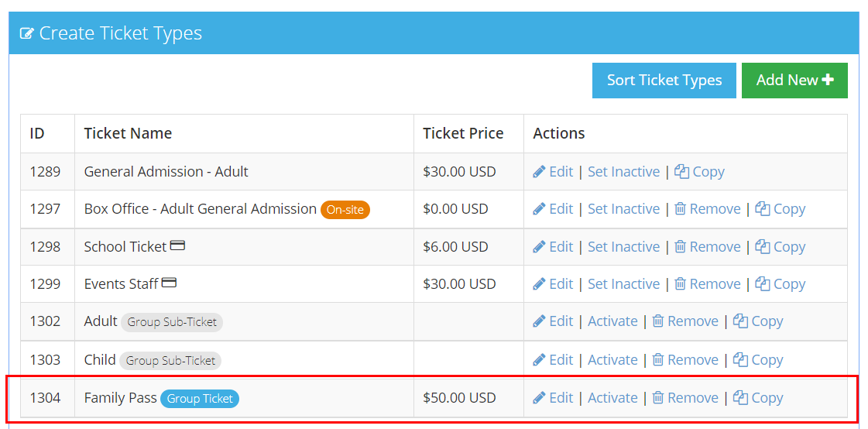868x429 pixels.
Task: Click trash Remove icon for School Ticket
Action: click(680, 247)
